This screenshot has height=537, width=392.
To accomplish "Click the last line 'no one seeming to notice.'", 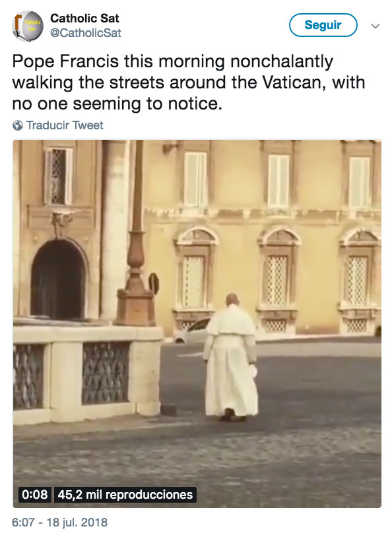I will 117,104.
